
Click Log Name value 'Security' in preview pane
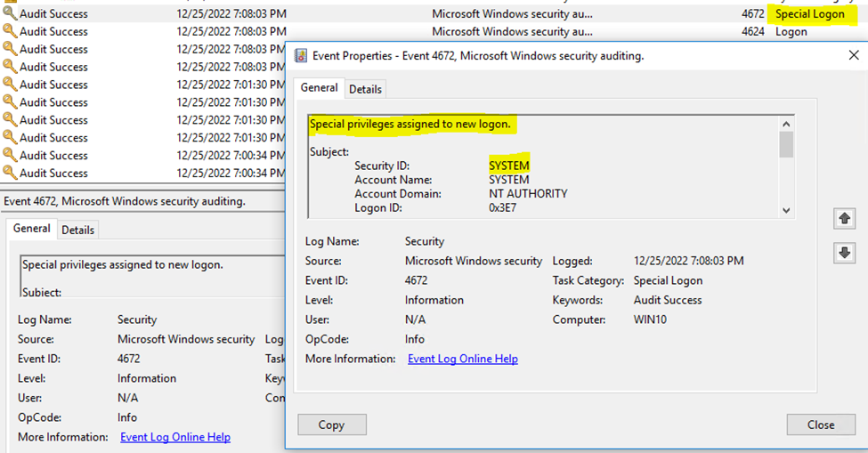click(x=137, y=320)
